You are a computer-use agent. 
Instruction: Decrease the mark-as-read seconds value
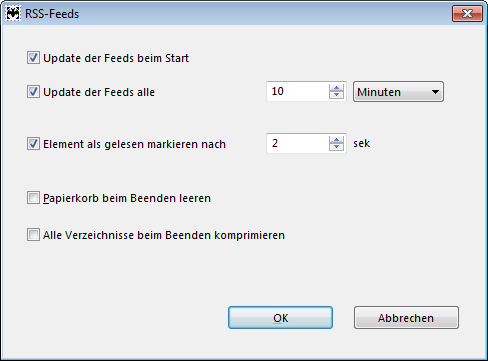(x=336, y=147)
